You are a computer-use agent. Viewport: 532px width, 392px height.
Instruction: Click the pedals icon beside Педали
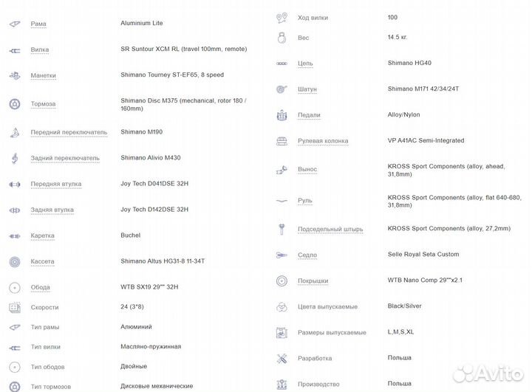[x=281, y=115]
